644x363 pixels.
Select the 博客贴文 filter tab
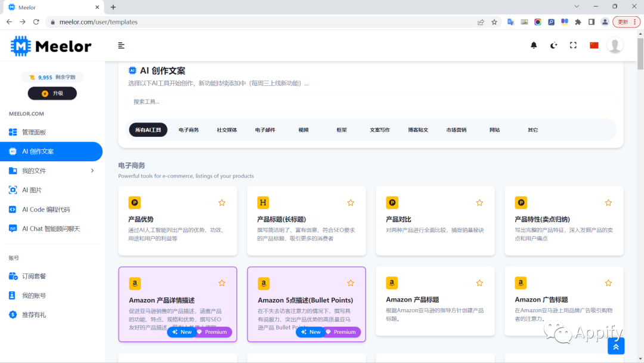(x=417, y=130)
